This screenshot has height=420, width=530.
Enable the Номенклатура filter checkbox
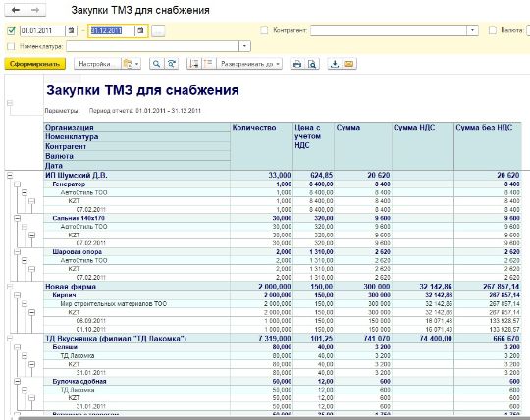(11, 46)
